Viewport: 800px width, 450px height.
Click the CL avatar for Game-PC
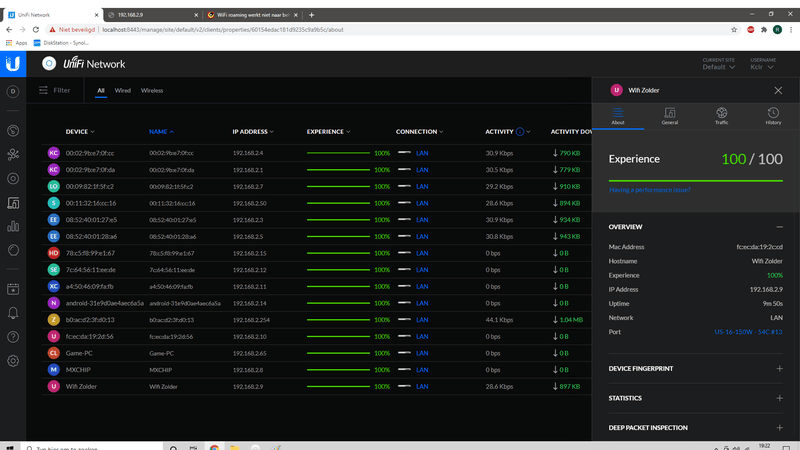point(54,353)
